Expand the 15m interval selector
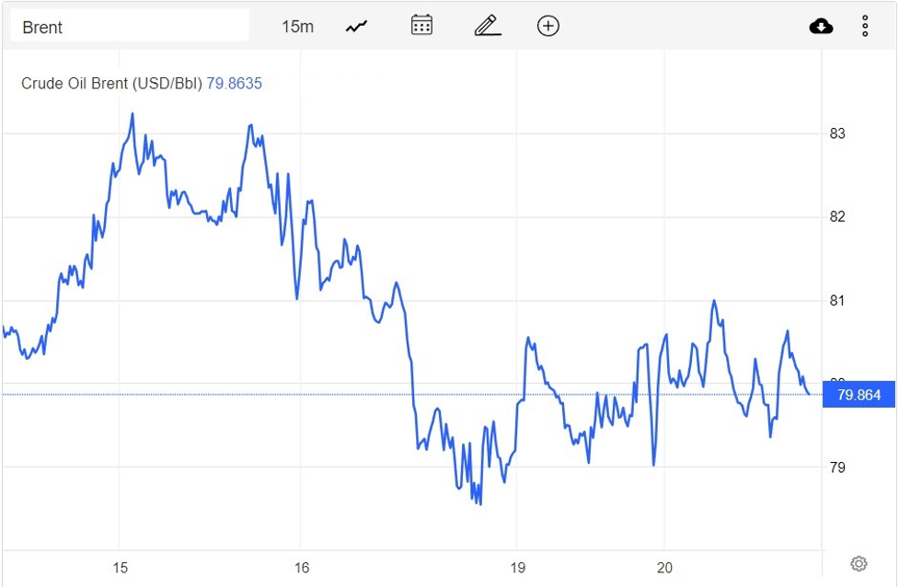Image resolution: width=899 pixels, height=588 pixels. [x=297, y=27]
